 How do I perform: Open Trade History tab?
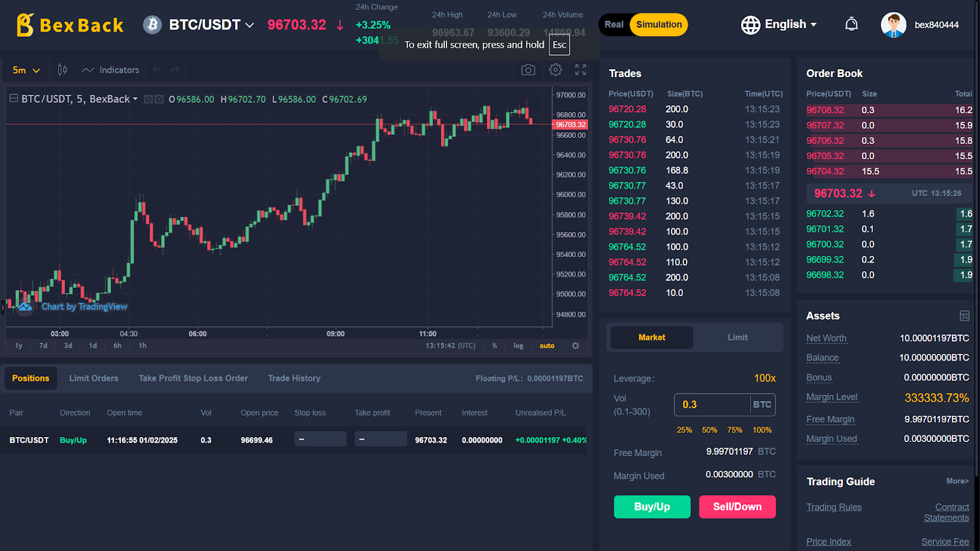[x=294, y=378]
